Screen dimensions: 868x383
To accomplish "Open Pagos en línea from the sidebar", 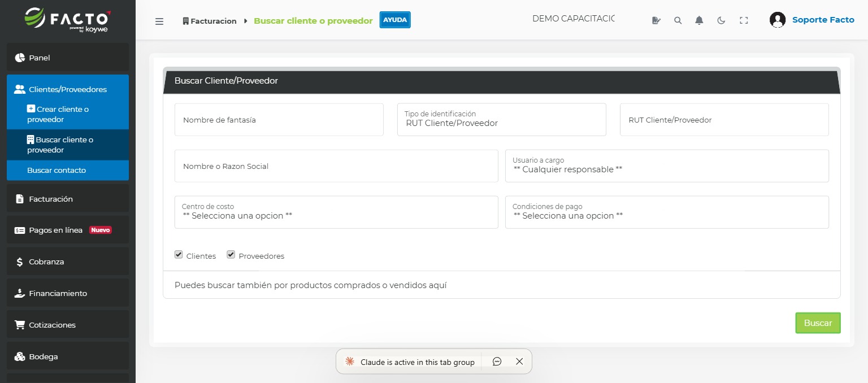I will click(x=55, y=230).
